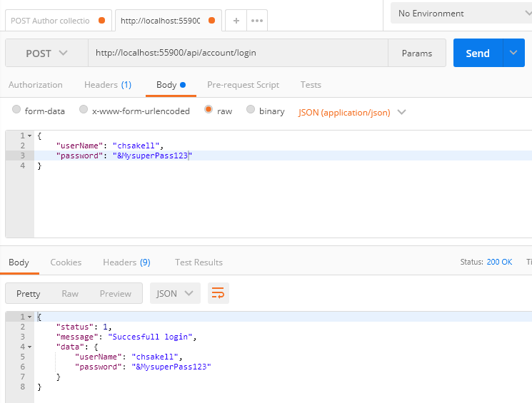Image resolution: width=532 pixels, height=403 pixels.
Task: Toggle the wrap lines icon in response
Action: pos(218,293)
